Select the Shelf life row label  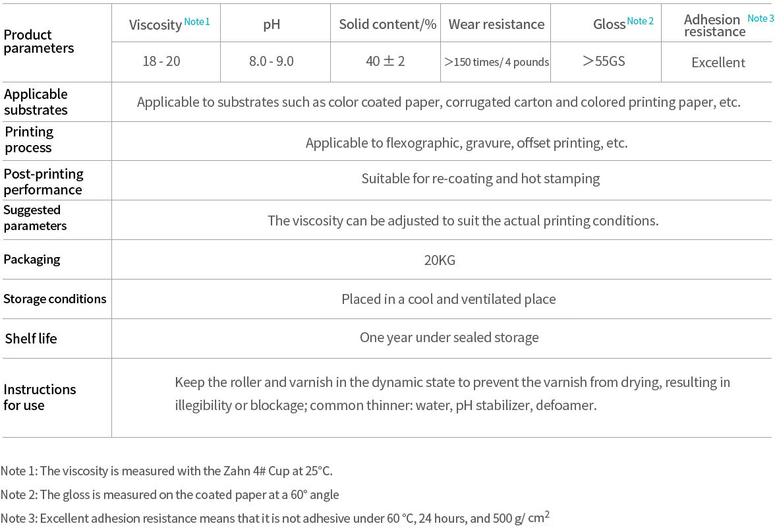tap(31, 339)
